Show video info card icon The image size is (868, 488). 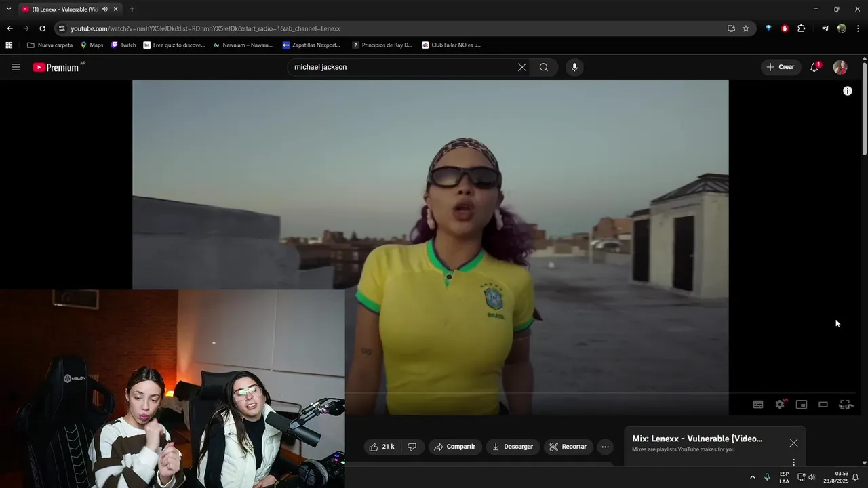[x=848, y=91]
